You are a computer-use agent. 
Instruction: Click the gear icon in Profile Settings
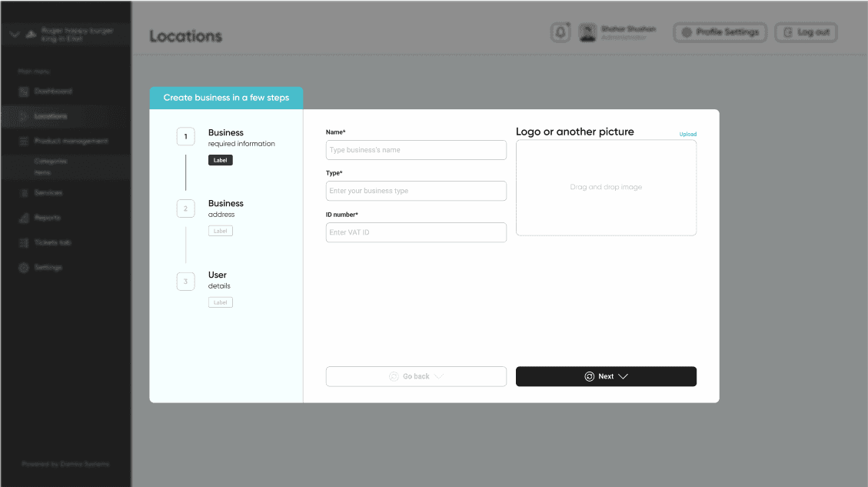687,32
